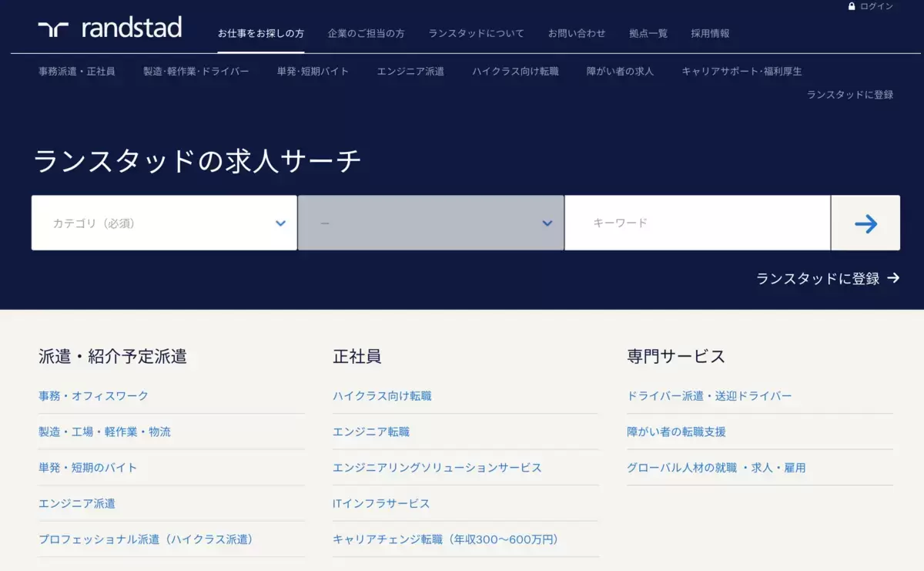The width and height of the screenshot is (924, 571).
Task: Open the 障がい者の転職支援 link
Action: click(676, 432)
